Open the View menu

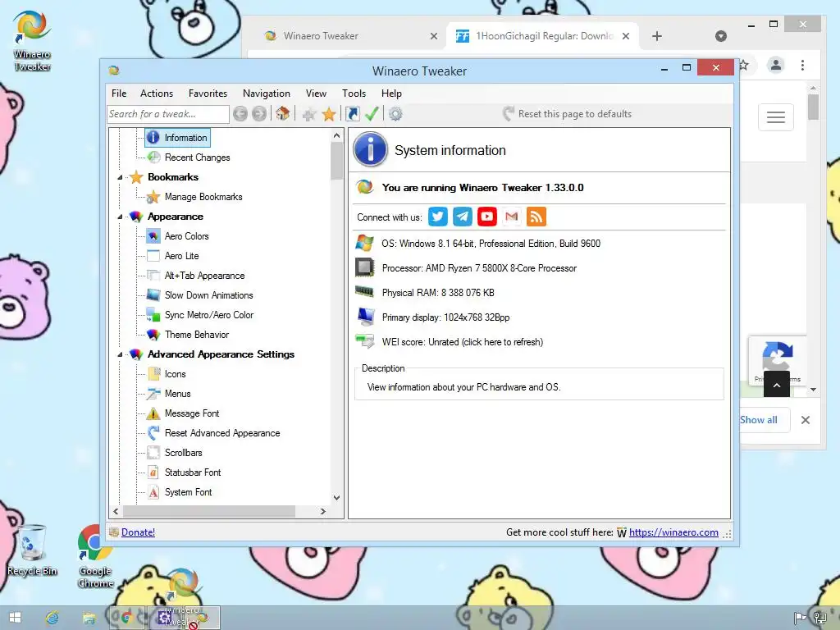316,94
